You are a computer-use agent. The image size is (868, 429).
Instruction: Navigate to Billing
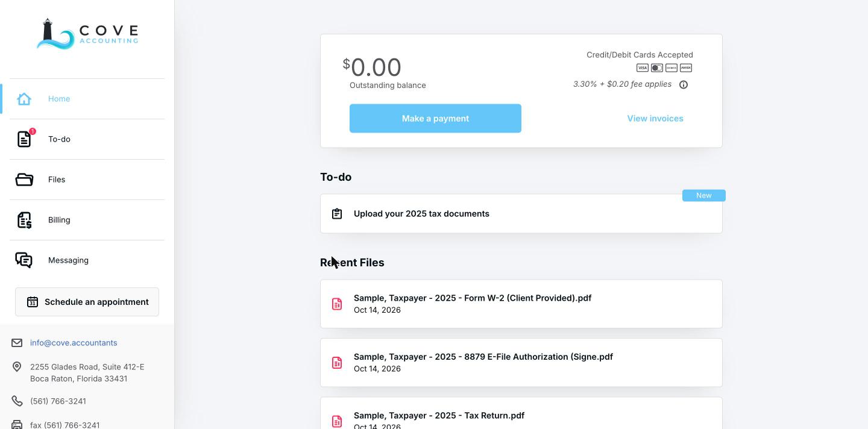87,220
